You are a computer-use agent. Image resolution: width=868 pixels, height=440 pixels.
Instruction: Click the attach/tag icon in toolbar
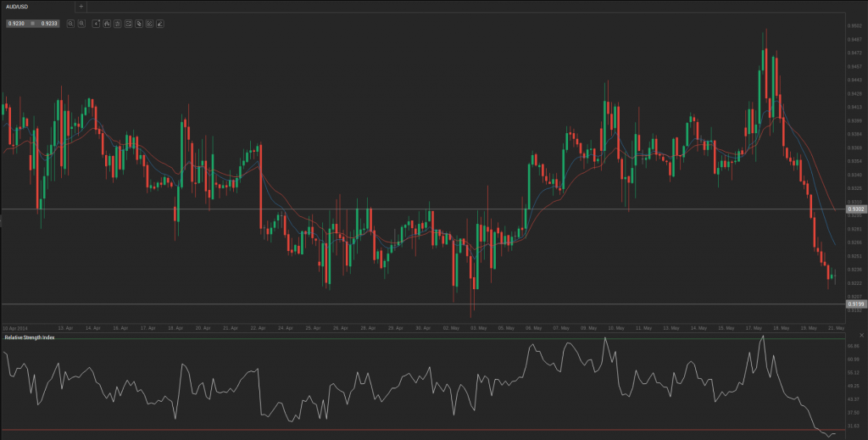138,24
